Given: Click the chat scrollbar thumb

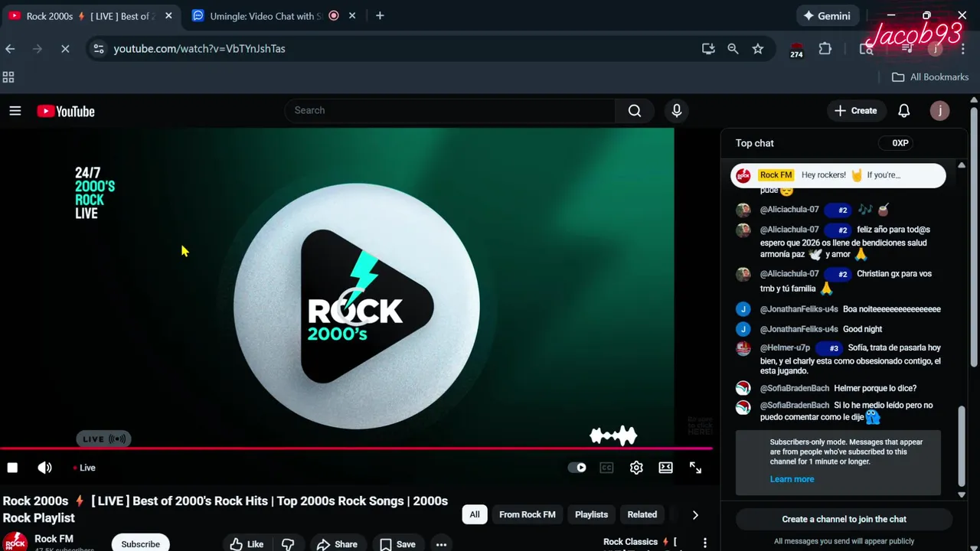Looking at the screenshot, I should [x=962, y=446].
